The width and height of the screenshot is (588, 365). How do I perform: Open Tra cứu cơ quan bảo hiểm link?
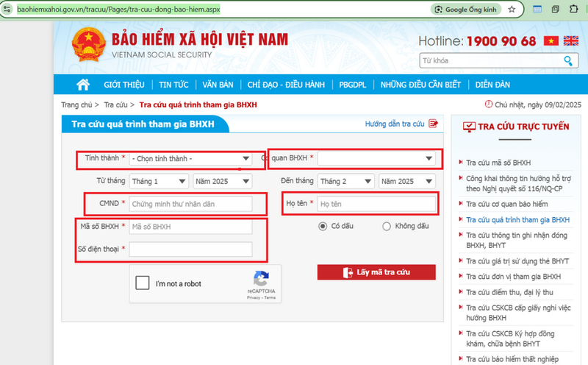pyautogui.click(x=507, y=204)
